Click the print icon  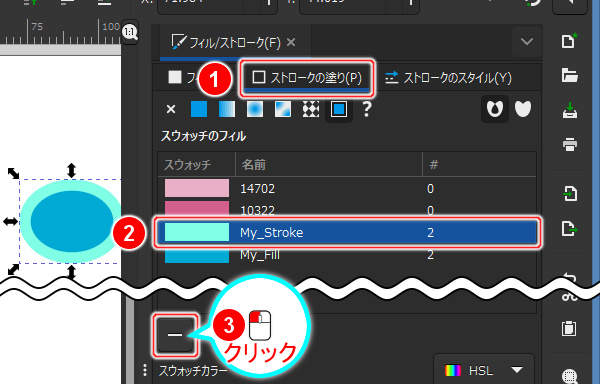coord(569,145)
